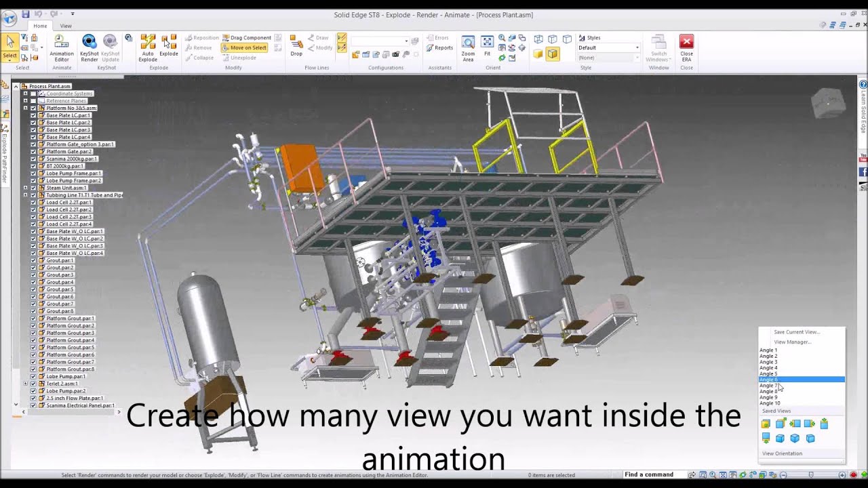
Task: Open the Configurations combo box
Action: [x=380, y=41]
